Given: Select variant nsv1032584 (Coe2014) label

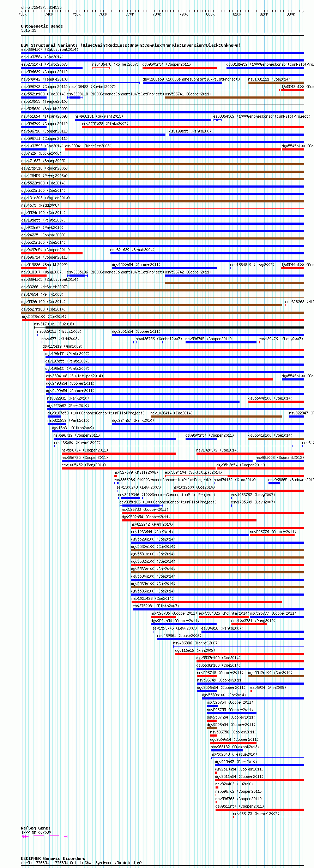Looking at the screenshot, I should 42,57.
